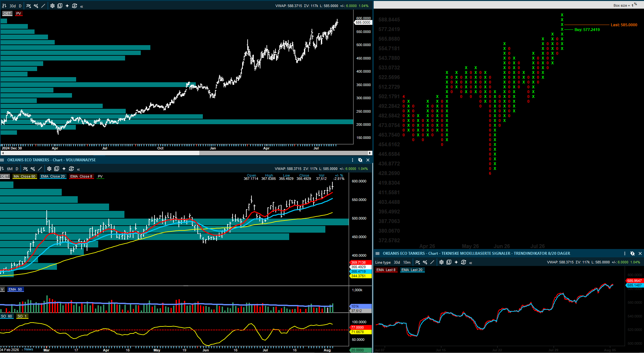Viewport: 644px width, 353px height.
Task: Click currency conversion icon in TRENDINDIKATOR toolbar
Action: point(464,262)
